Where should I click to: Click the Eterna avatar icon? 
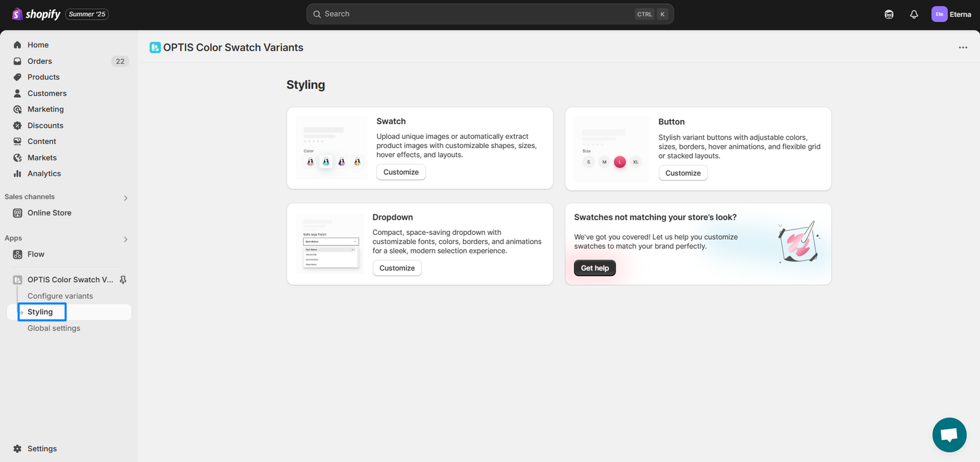(x=939, y=14)
